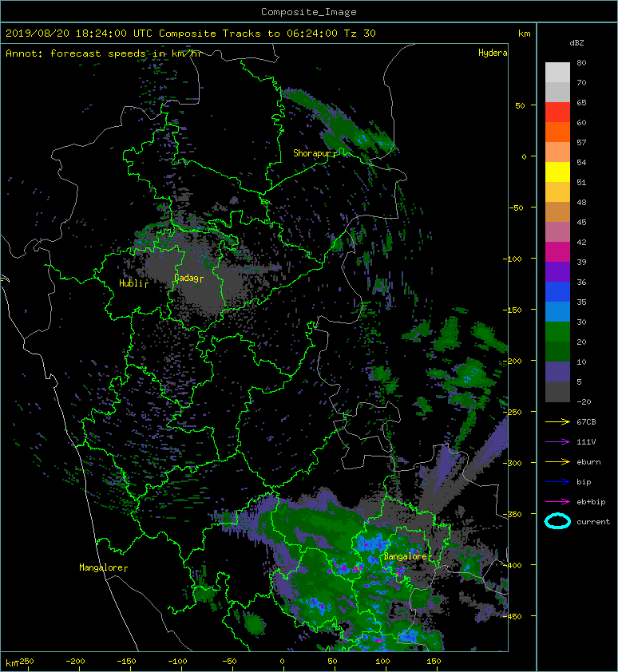
Task: Click the bip legend label
Action: pos(584,482)
